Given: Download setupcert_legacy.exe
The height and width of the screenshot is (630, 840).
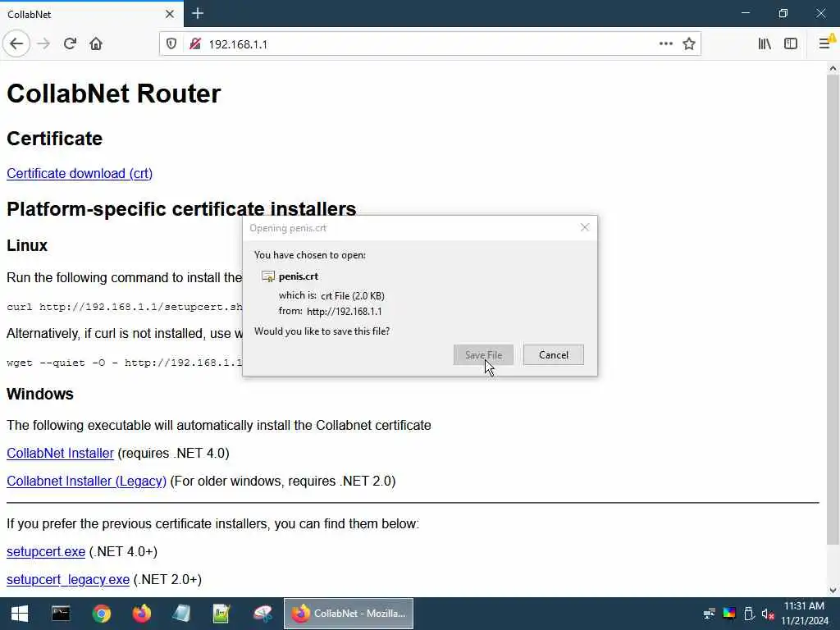Looking at the screenshot, I should [68, 580].
